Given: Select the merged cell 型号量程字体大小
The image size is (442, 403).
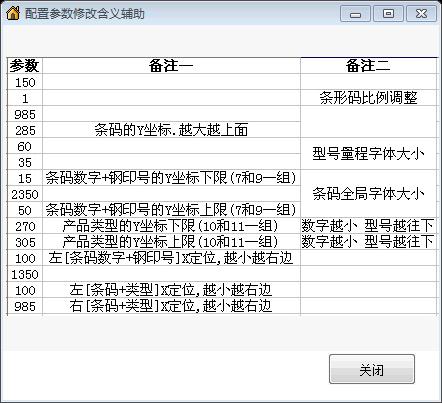Looking at the screenshot, I should tap(368, 154).
